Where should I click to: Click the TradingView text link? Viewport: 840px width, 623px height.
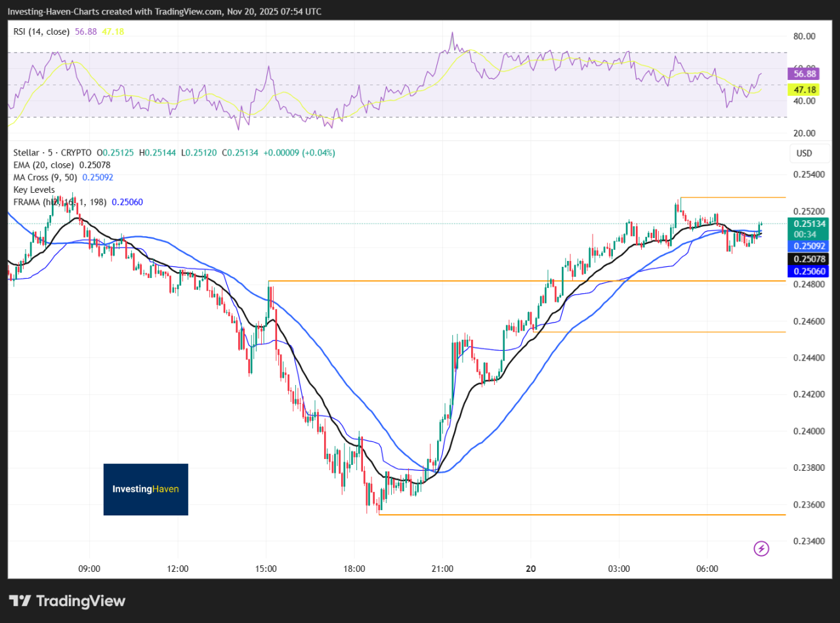pyautogui.click(x=80, y=601)
